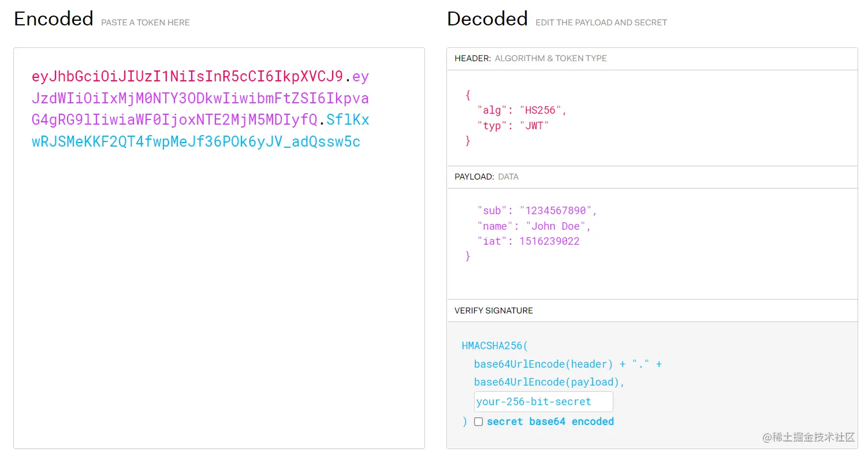868x456 pixels.
Task: Select the VERIFY SIGNATURE section title
Action: click(x=493, y=311)
